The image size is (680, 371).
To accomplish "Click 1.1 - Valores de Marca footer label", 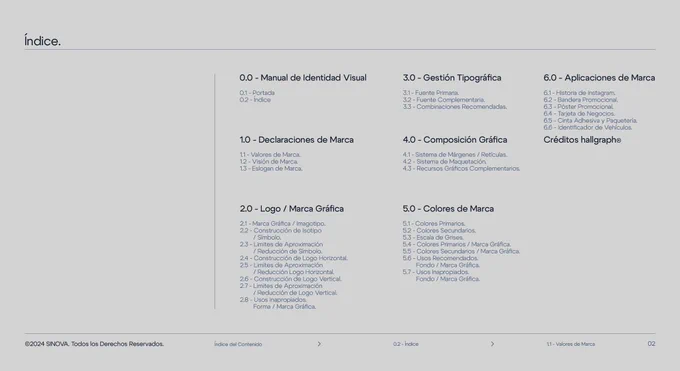I will pos(571,344).
